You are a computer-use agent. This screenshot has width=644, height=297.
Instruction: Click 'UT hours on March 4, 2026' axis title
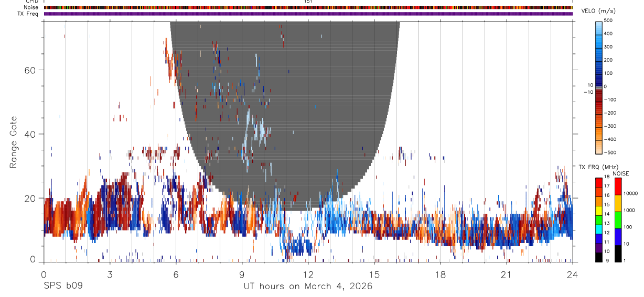point(308,286)
